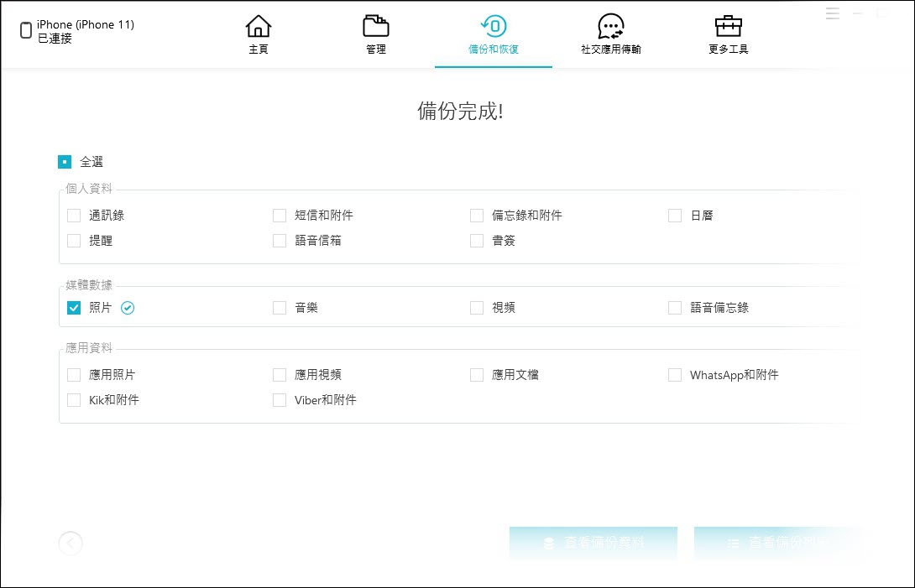The height and width of the screenshot is (588, 915).
Task: Select the 管理 file management icon
Action: point(375,27)
